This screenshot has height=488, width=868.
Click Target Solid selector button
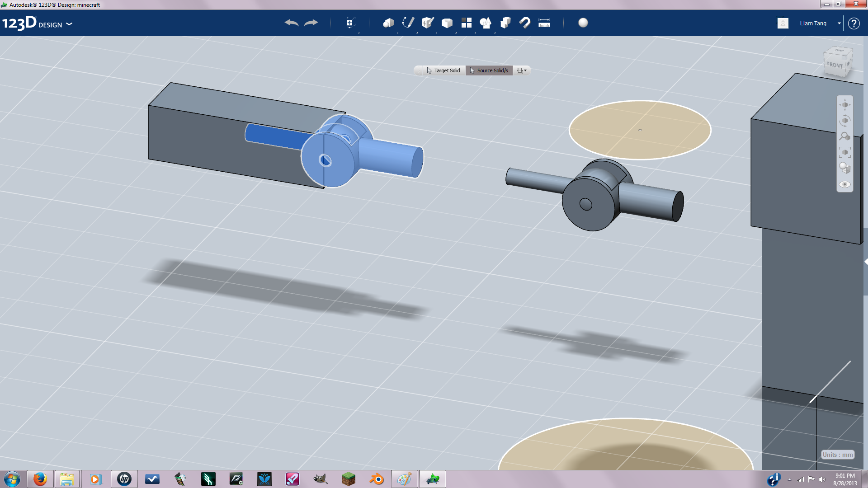(x=443, y=70)
